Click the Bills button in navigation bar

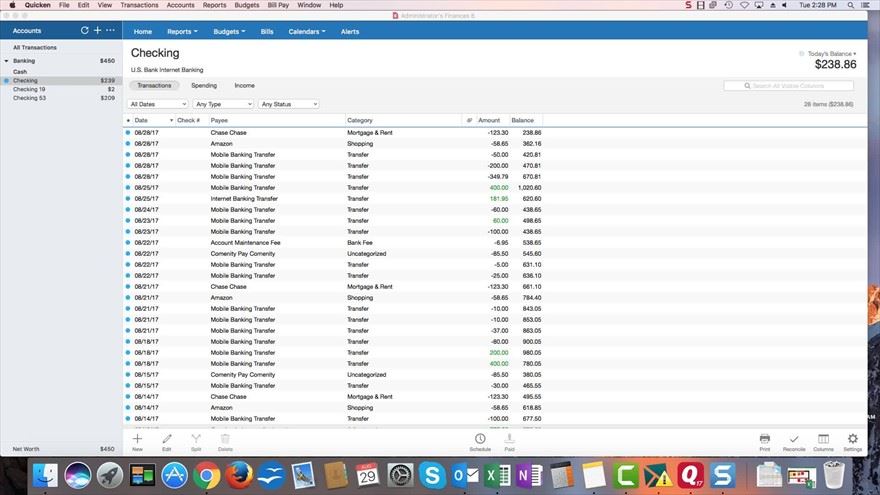tap(267, 32)
